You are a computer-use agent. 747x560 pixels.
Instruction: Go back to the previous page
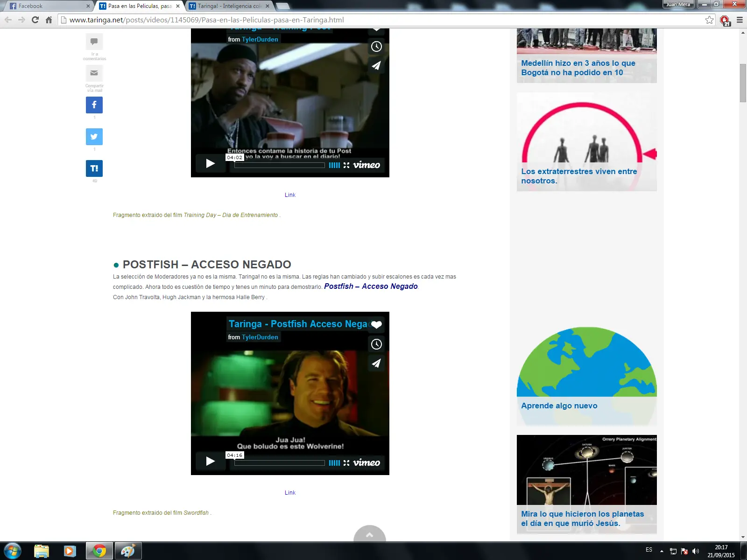[8, 20]
